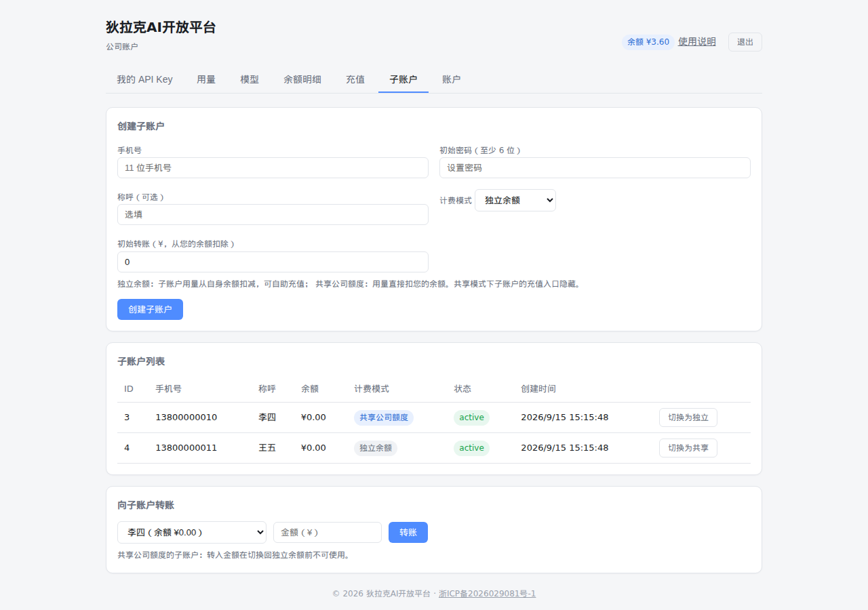Click 切换为独立 for 李四

tap(688, 418)
